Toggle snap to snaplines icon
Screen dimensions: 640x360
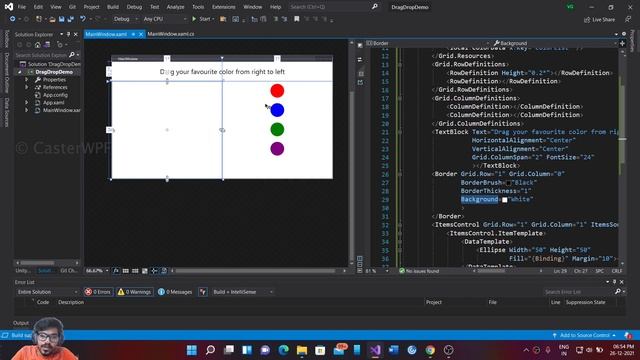click(x=154, y=271)
